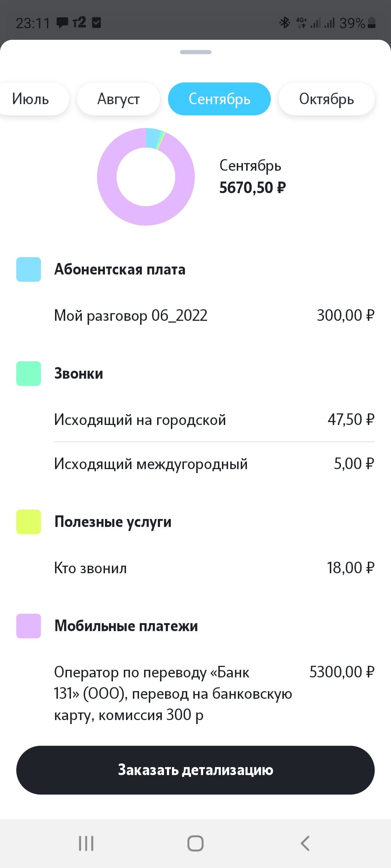Open the Банк 131 transfer payment row
The image size is (391, 868).
tap(214, 693)
